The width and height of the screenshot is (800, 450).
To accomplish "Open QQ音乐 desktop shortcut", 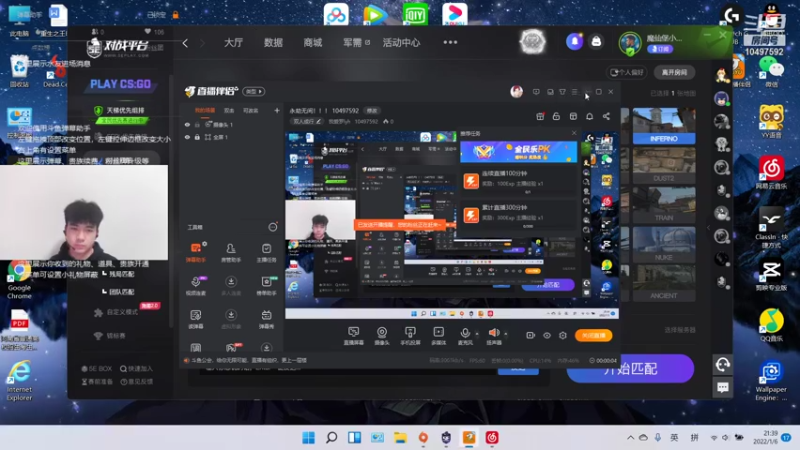I will click(x=771, y=326).
